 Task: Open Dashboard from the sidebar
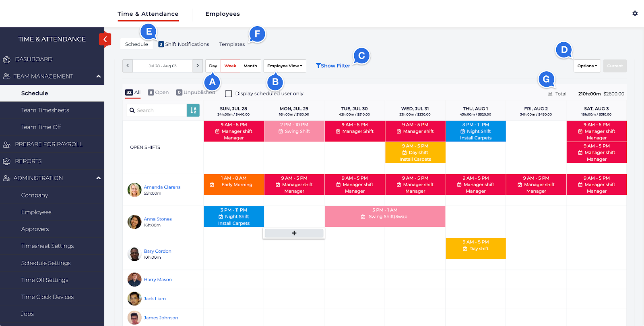coord(34,59)
